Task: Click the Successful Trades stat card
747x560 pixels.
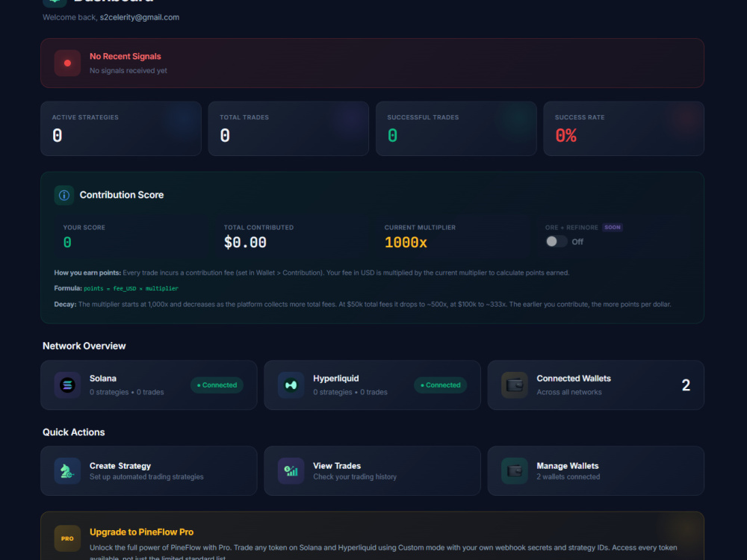Action: (x=456, y=128)
